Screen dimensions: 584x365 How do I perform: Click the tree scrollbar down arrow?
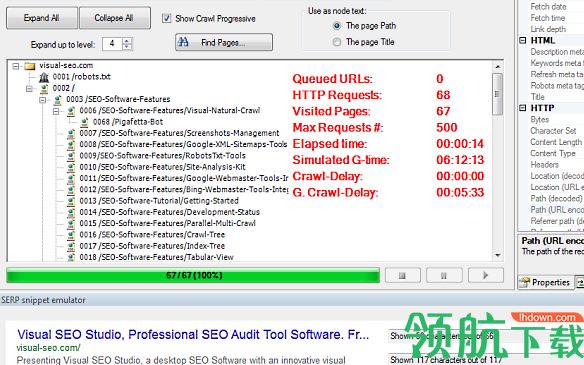point(498,256)
